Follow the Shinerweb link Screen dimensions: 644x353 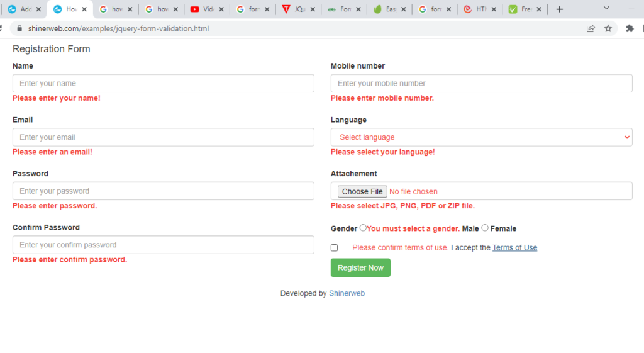click(347, 293)
